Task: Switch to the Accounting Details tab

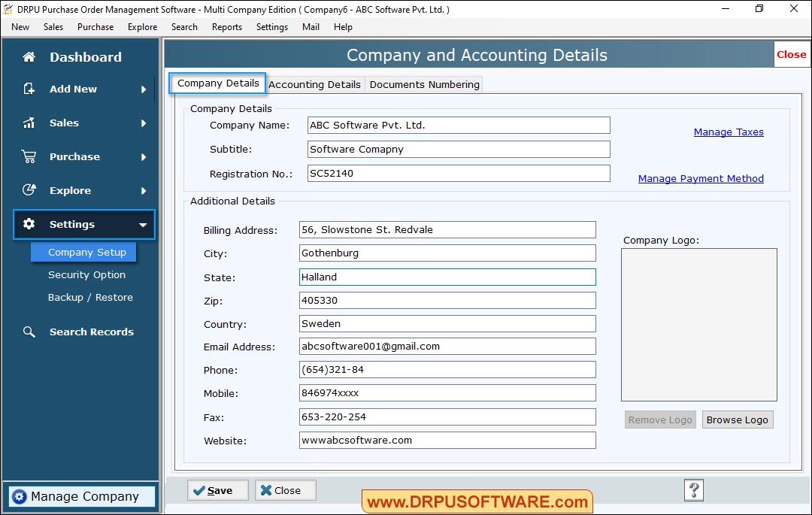Action: 314,84
